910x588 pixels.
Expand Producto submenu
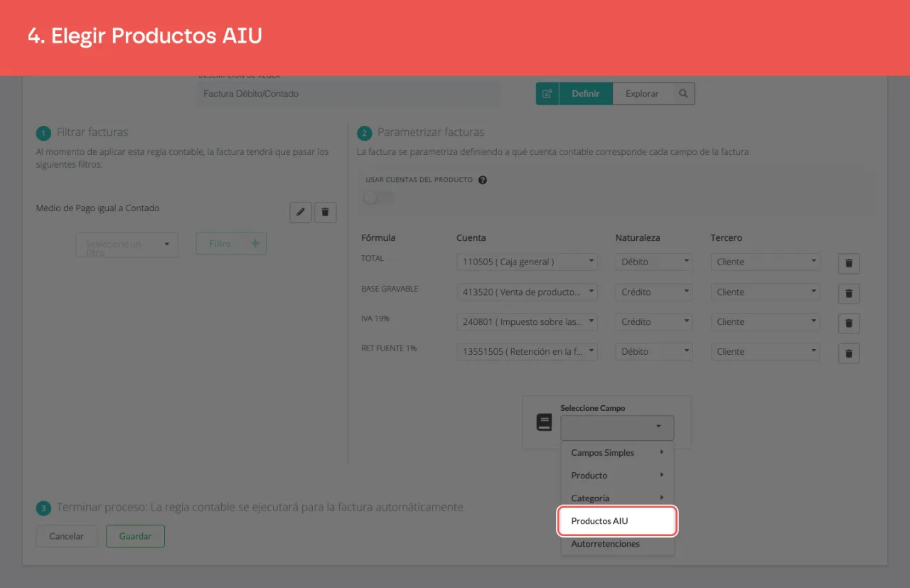[617, 476]
